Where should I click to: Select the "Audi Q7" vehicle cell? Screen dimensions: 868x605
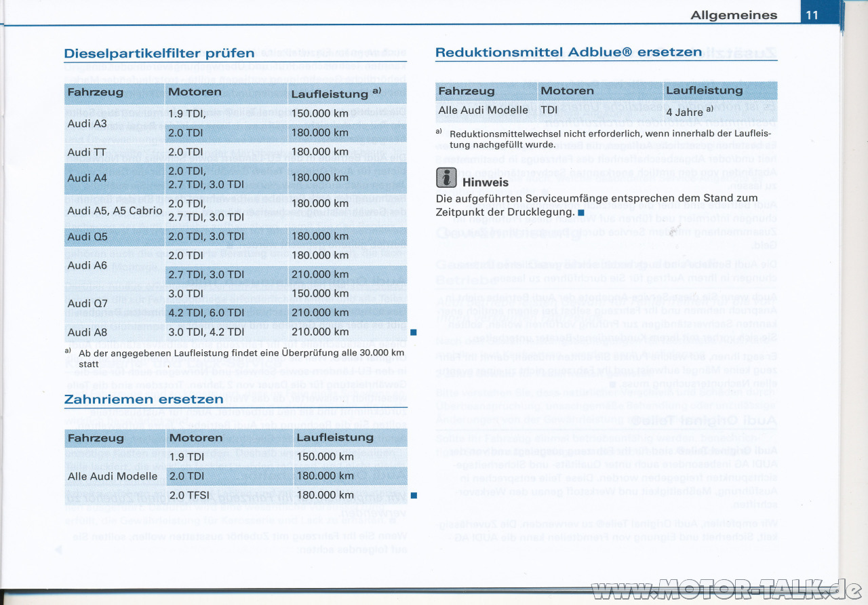(87, 303)
